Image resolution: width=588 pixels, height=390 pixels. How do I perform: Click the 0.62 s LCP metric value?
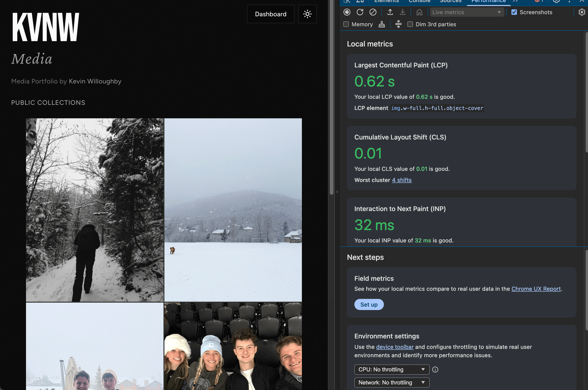374,81
